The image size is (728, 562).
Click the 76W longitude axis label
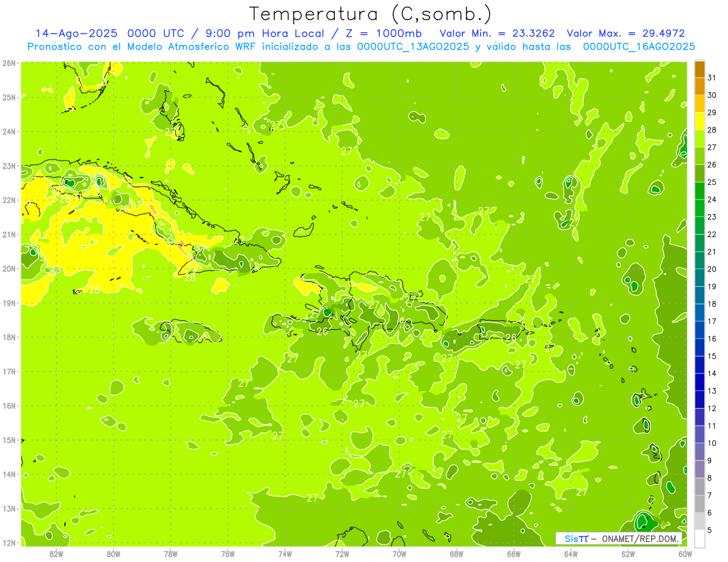[x=228, y=554]
